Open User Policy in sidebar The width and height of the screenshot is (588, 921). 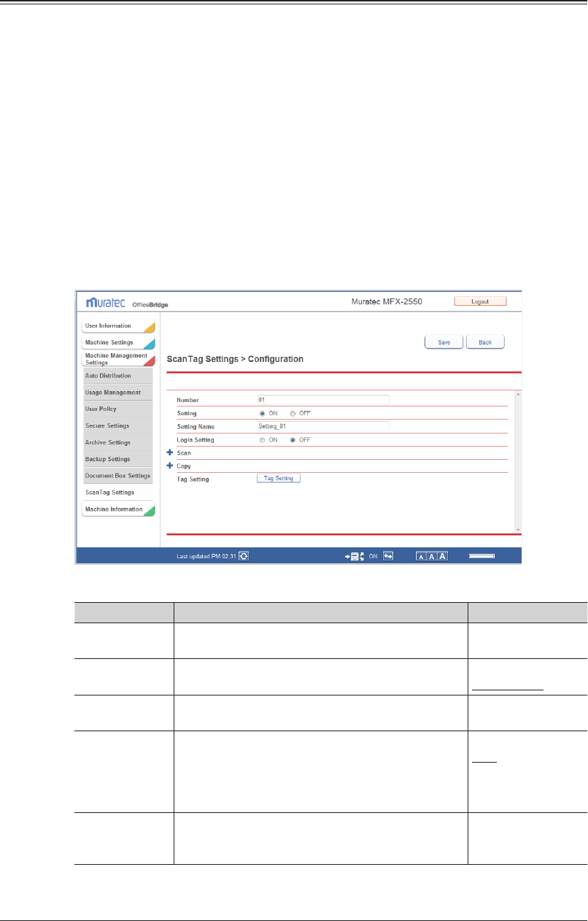pos(117,409)
